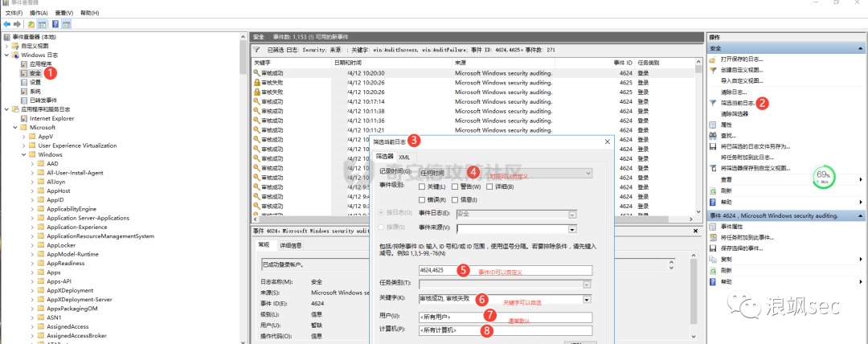This screenshot has width=868, height=344.
Task: Open the 文件(F) menu
Action: coord(14,13)
